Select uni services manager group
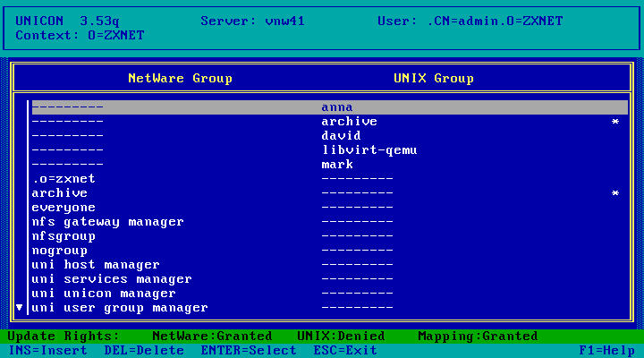Viewport: 644px width, 358px height. click(x=111, y=279)
